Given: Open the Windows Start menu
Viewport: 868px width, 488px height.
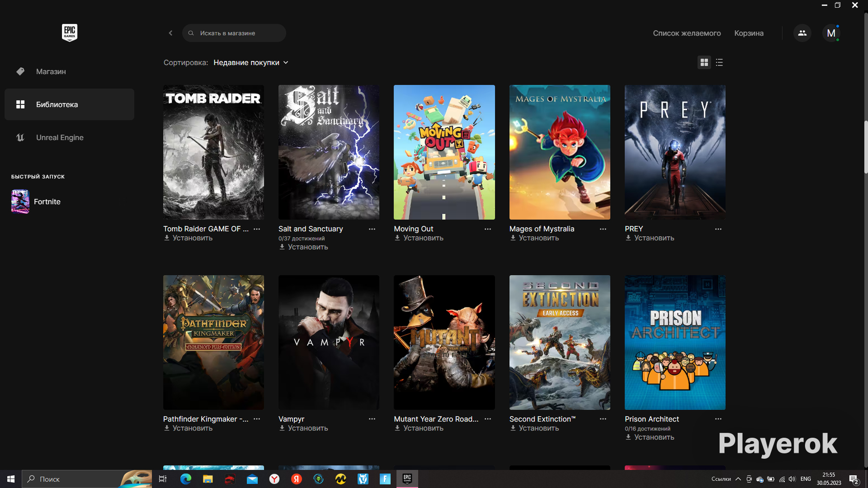Looking at the screenshot, I should (x=11, y=479).
